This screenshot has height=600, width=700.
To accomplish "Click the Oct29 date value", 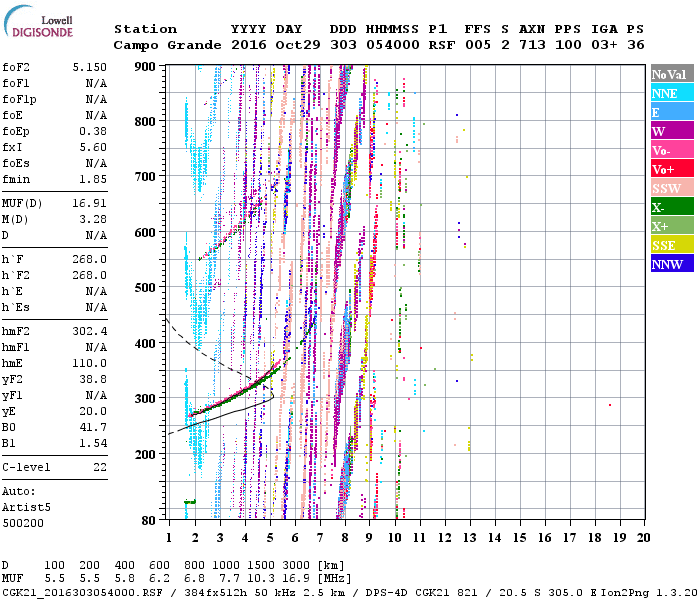I will tap(298, 45).
